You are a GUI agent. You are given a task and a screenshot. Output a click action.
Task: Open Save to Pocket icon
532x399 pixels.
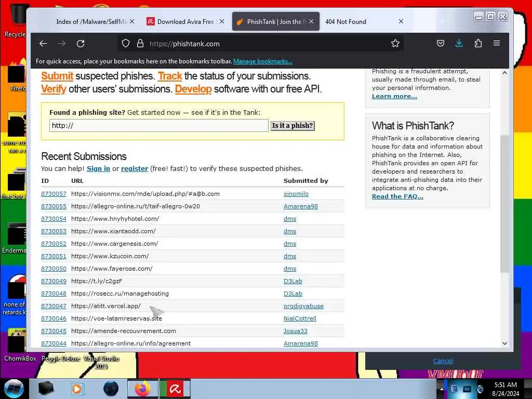pos(441,43)
